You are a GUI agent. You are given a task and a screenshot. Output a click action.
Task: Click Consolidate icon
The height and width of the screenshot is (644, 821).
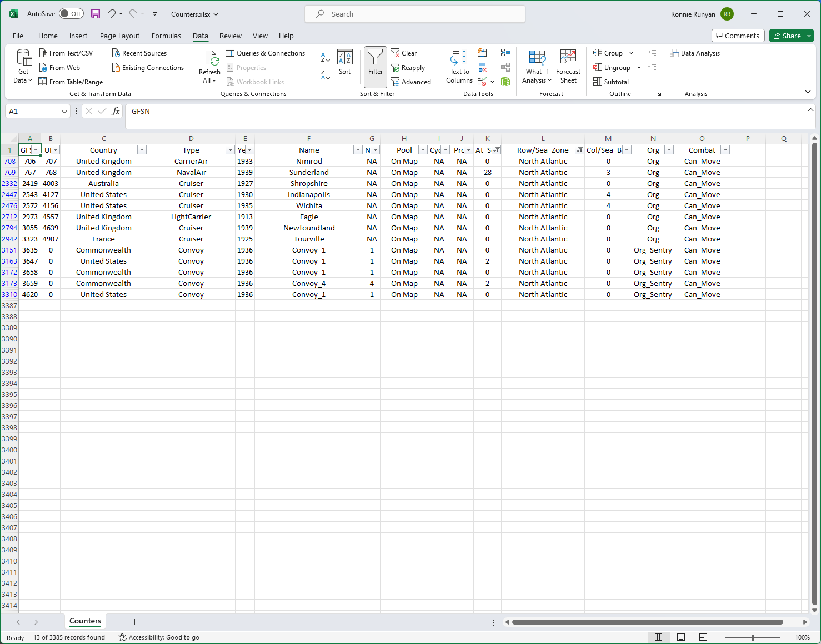click(x=505, y=53)
